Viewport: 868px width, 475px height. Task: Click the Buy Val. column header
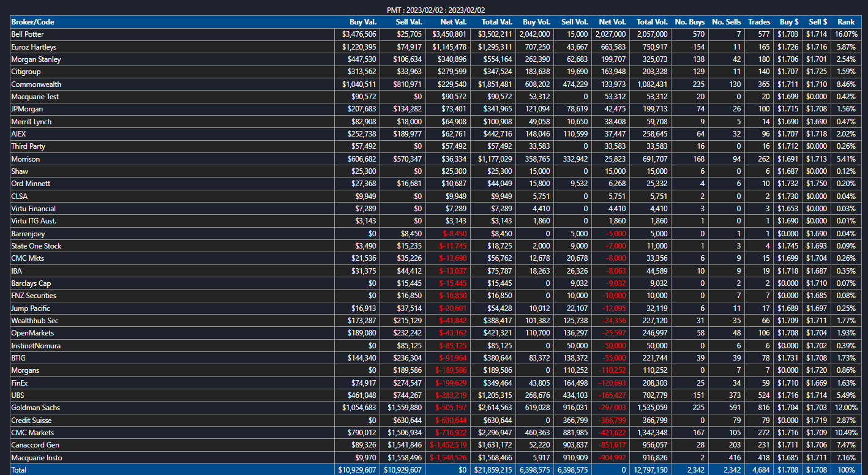tap(363, 22)
